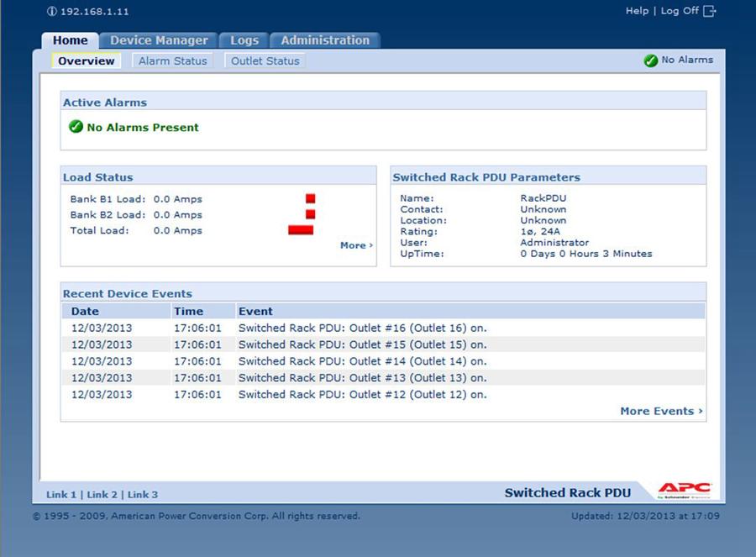Expand Load Status with the More link
This screenshot has width=756, height=557.
click(x=356, y=245)
